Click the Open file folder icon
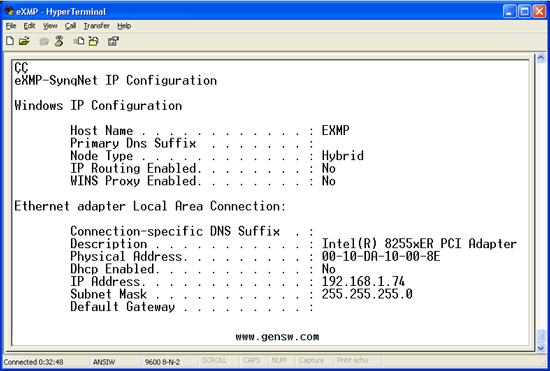The height and width of the screenshot is (371, 550). click(x=24, y=41)
